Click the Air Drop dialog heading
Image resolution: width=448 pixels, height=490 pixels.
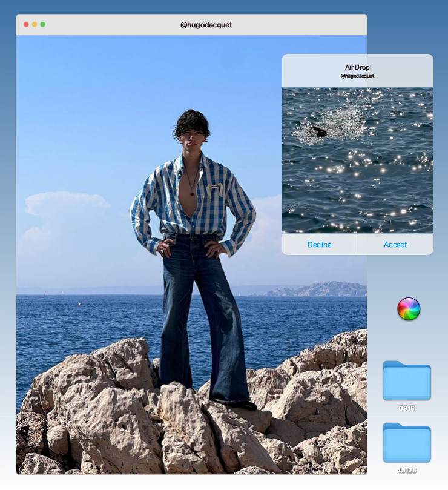pyautogui.click(x=357, y=67)
